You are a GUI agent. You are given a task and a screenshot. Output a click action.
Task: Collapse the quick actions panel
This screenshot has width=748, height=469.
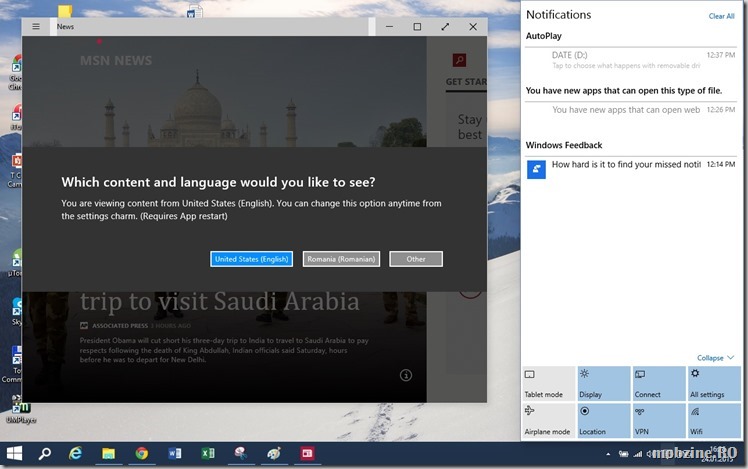coord(715,358)
